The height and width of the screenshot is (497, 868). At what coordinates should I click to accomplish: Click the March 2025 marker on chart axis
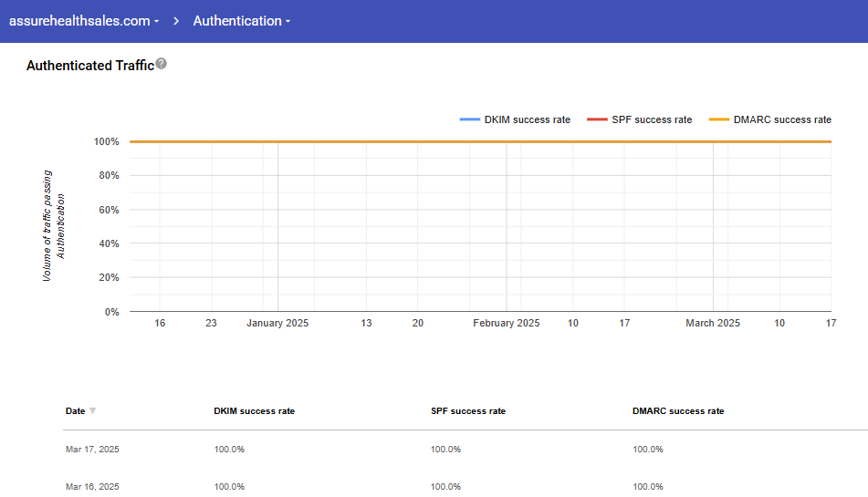coord(713,323)
